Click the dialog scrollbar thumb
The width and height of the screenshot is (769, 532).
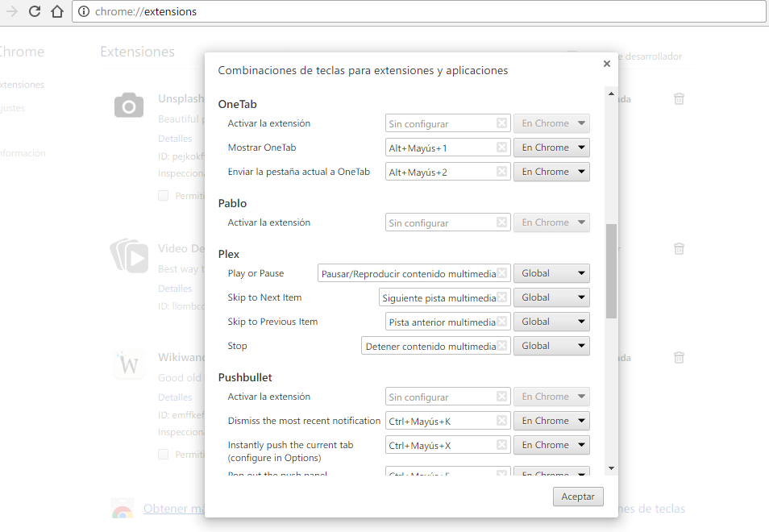611,271
